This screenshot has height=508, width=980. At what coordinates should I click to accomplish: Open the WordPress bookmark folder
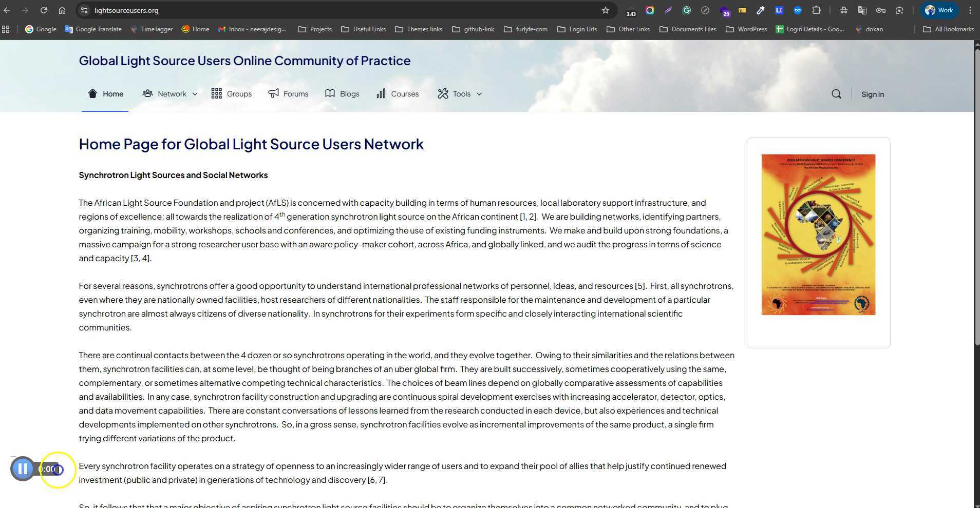coord(746,29)
